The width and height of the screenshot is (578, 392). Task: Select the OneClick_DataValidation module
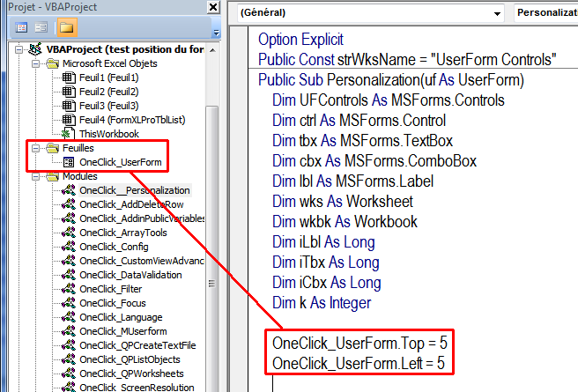click(x=130, y=275)
